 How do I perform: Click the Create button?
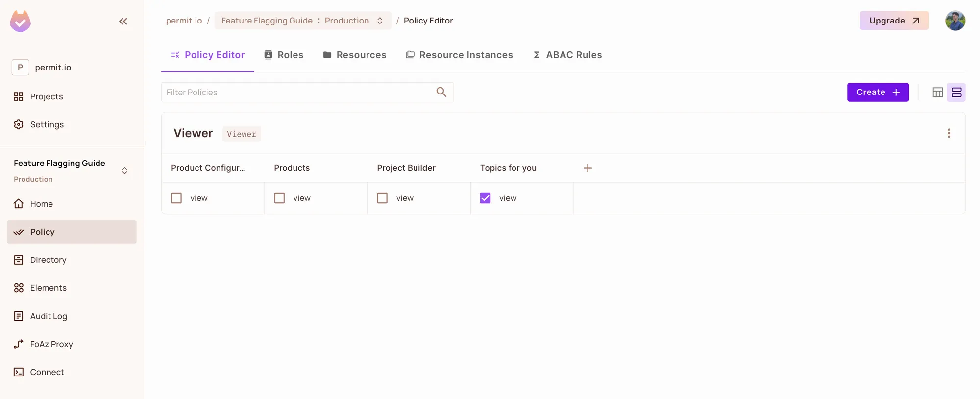coord(878,93)
